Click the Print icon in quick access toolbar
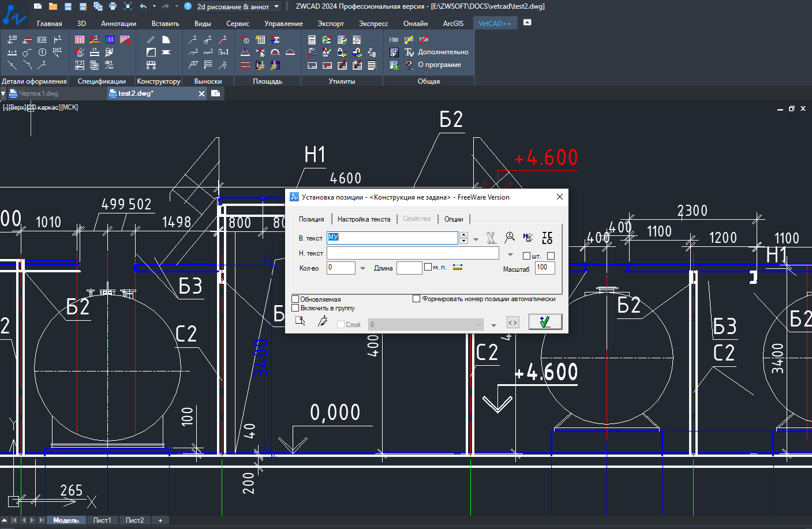This screenshot has width=812, height=529. point(113,6)
